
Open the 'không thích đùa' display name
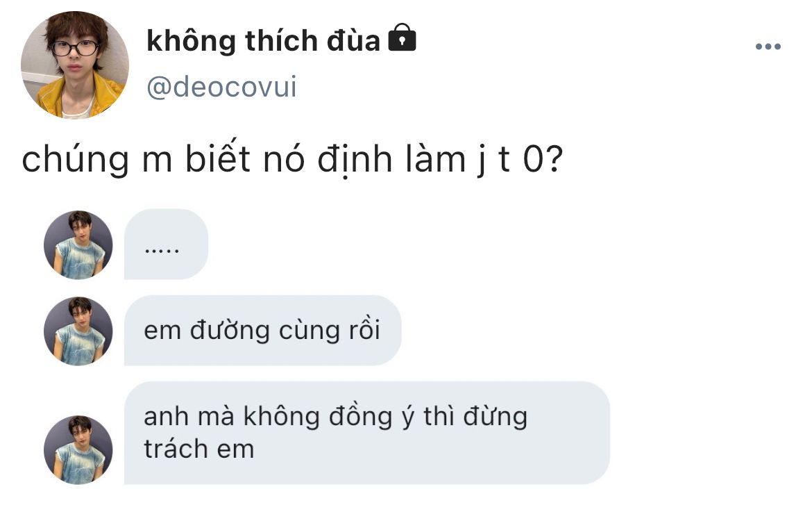click(263, 40)
